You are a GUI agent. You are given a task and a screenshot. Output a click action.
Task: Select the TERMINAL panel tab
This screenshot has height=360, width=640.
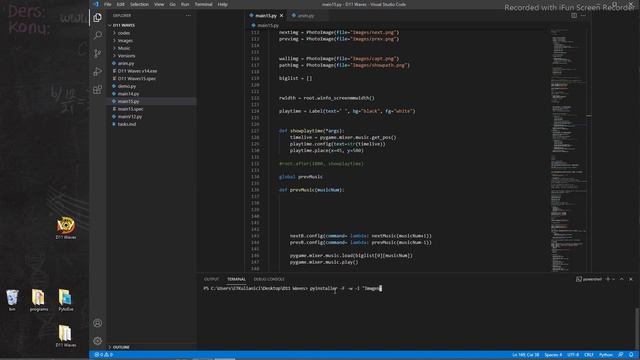click(236, 279)
